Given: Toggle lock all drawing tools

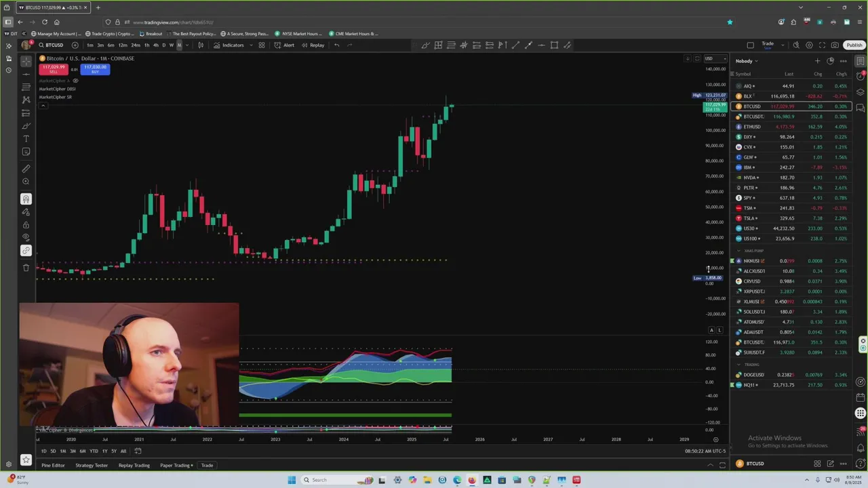Looking at the screenshot, I should [x=26, y=225].
